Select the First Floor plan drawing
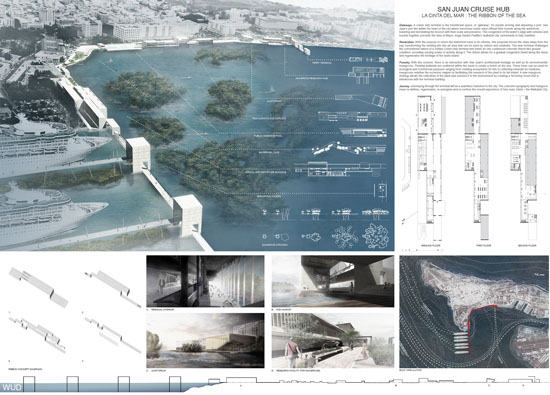The width and height of the screenshot is (550, 395). pos(477,168)
